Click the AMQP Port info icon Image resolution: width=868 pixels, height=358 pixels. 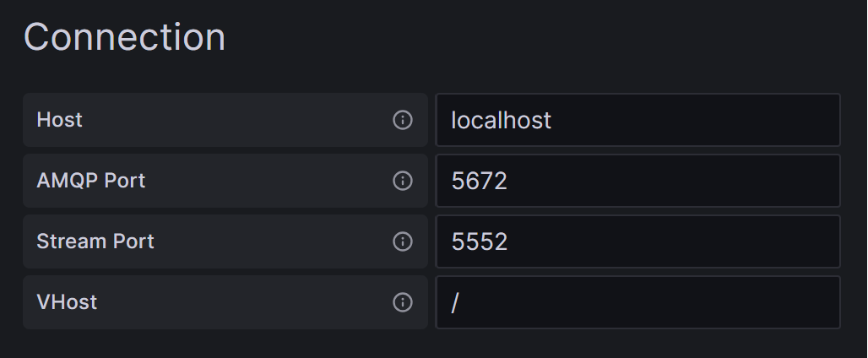pyautogui.click(x=403, y=181)
